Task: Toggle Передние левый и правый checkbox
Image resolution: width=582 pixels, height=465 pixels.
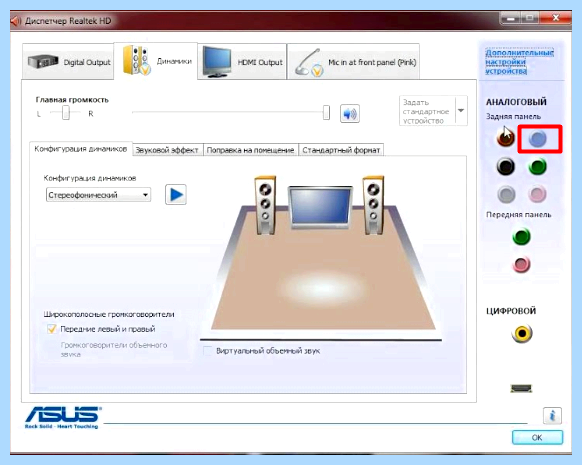Action: 52,329
